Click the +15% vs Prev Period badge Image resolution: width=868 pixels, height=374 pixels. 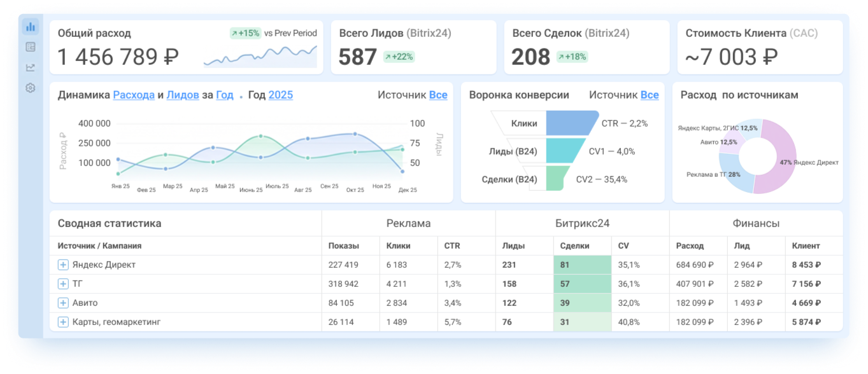tap(246, 34)
